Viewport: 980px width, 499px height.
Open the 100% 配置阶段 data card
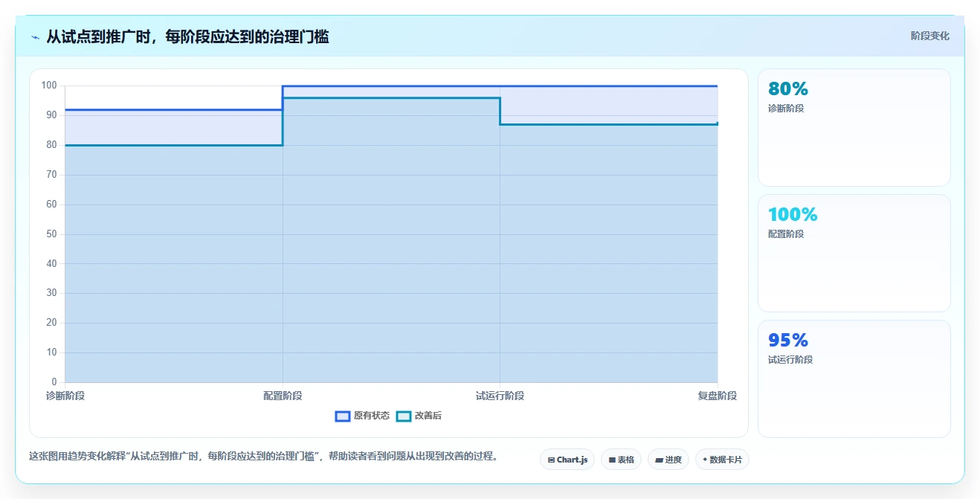854,253
